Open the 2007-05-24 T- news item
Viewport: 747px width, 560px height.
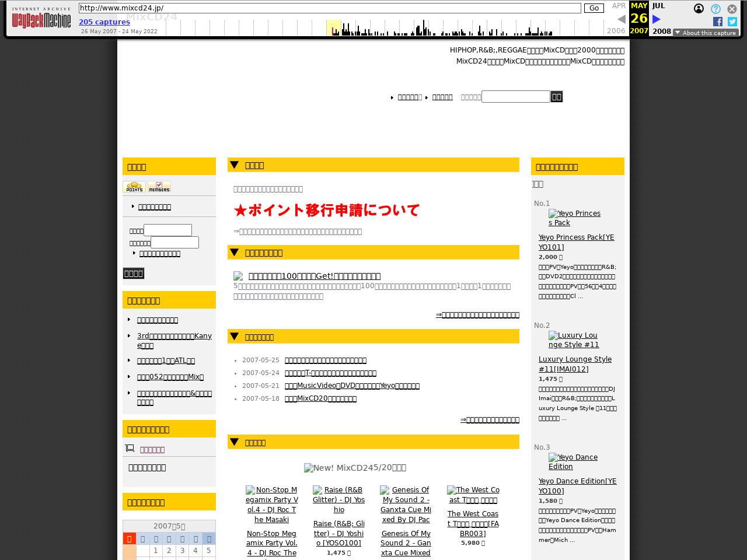coord(330,373)
